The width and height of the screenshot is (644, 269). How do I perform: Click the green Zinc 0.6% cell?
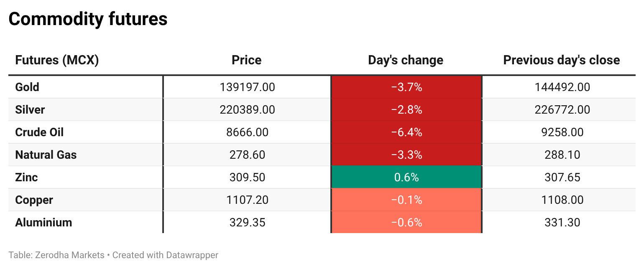(x=406, y=178)
